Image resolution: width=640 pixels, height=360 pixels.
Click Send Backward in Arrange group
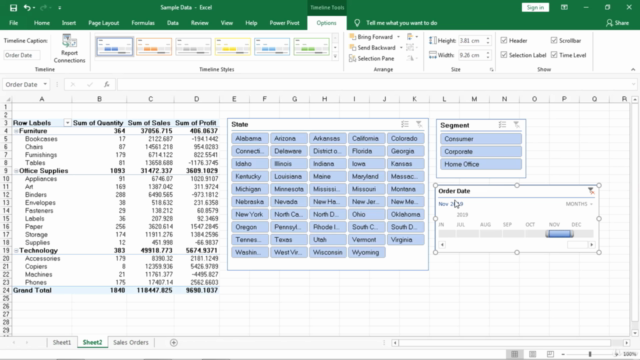pos(372,48)
